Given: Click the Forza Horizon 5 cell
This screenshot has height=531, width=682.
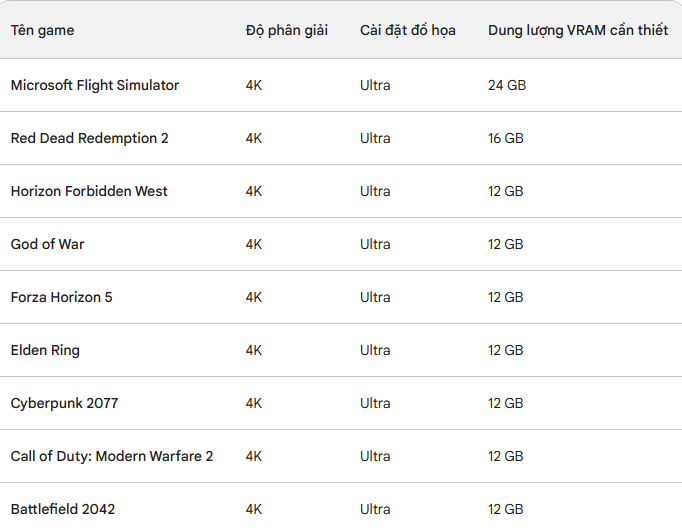Looking at the screenshot, I should coord(61,297).
